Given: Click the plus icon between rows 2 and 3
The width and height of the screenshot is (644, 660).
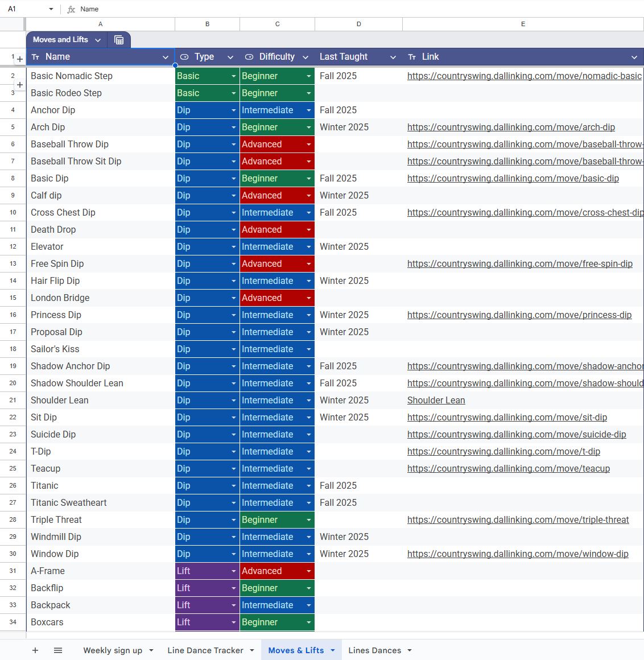Looking at the screenshot, I should tap(20, 85).
